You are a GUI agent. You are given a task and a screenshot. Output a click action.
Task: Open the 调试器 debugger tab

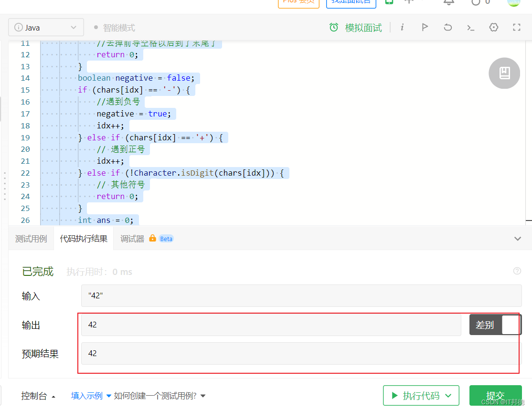point(132,239)
